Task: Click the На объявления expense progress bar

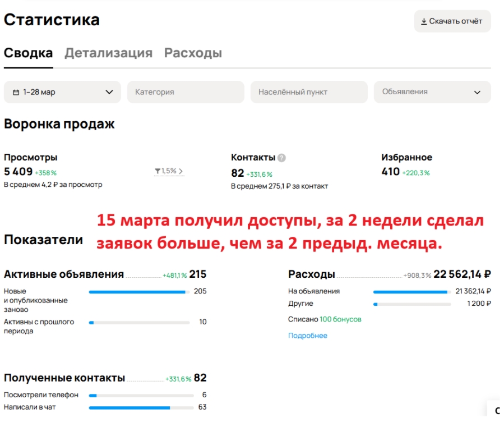Action: 411,292
